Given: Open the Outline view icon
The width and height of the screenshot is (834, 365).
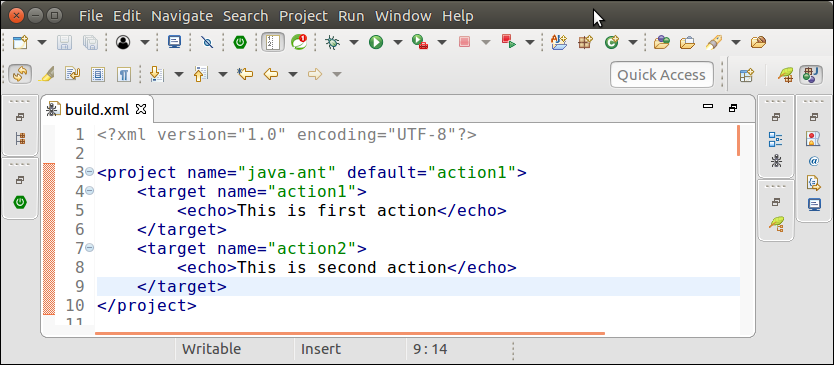Looking at the screenshot, I should pyautogui.click(x=775, y=140).
